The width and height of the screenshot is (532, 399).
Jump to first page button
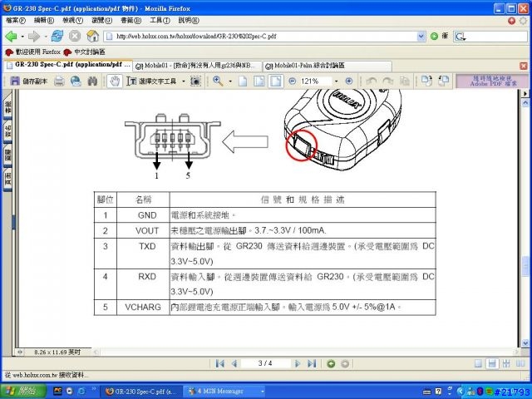point(219,364)
